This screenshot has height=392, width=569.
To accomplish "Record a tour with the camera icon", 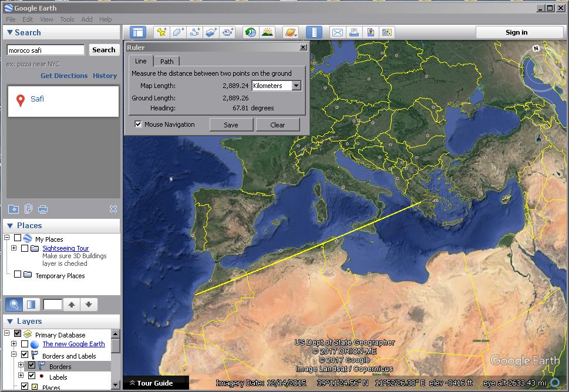I will point(227,32).
